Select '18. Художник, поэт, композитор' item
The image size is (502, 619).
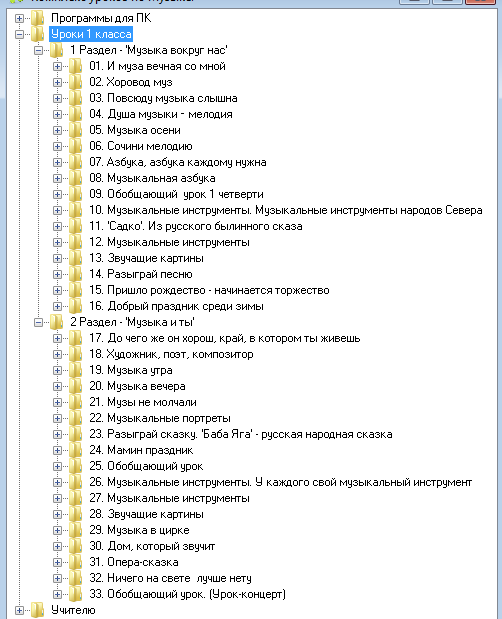pyautogui.click(x=171, y=354)
